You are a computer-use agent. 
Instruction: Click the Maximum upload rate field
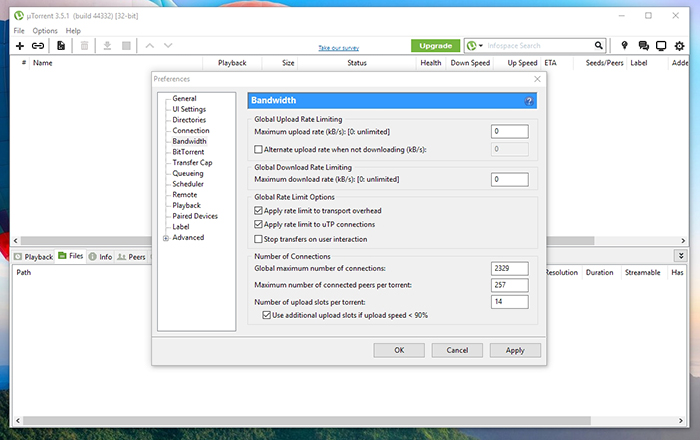[509, 131]
